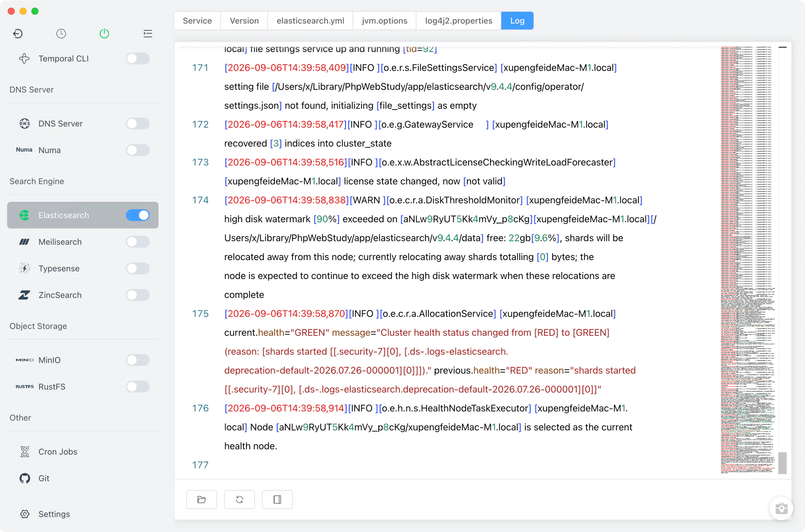The width and height of the screenshot is (805, 532).
Task: Enable the Temporal CLI switch
Action: [138, 59]
